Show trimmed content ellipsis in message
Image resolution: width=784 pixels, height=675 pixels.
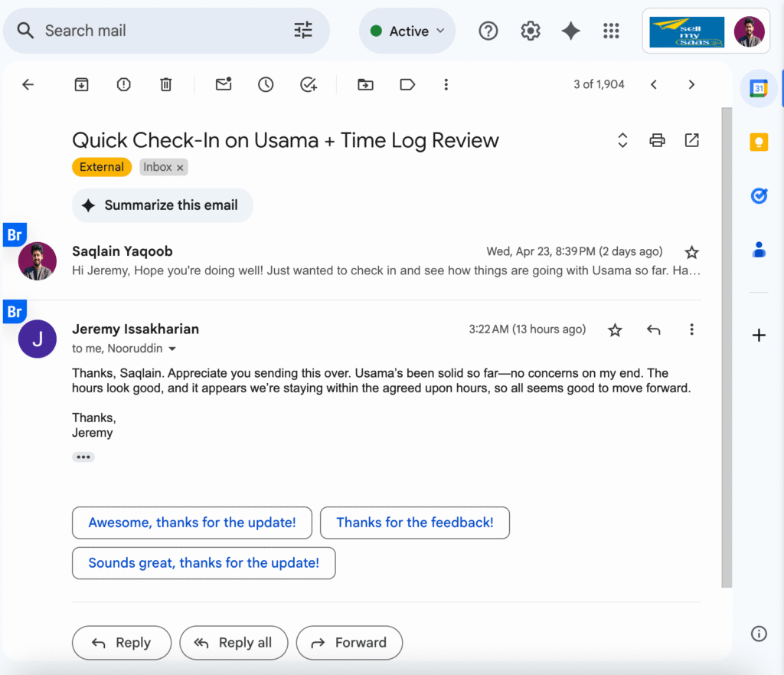tap(83, 457)
